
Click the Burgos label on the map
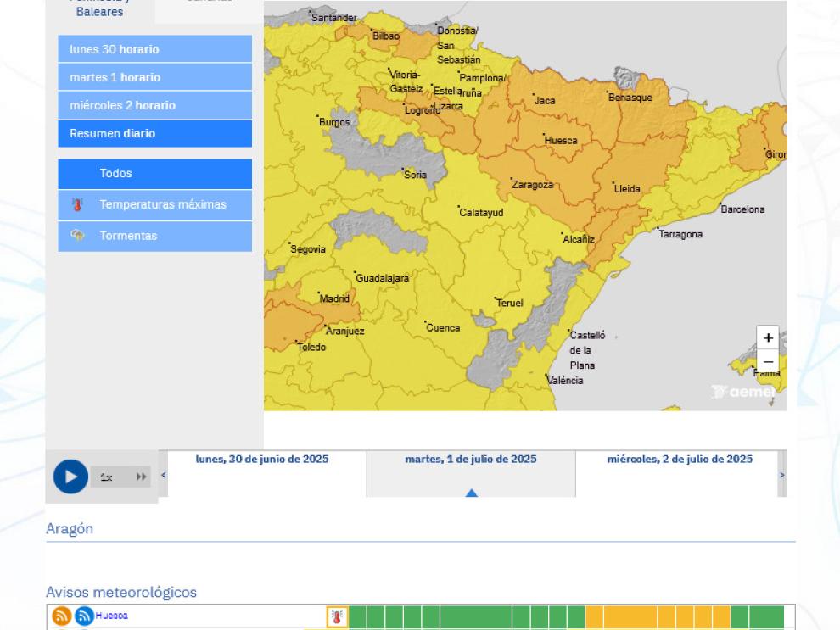(x=333, y=122)
